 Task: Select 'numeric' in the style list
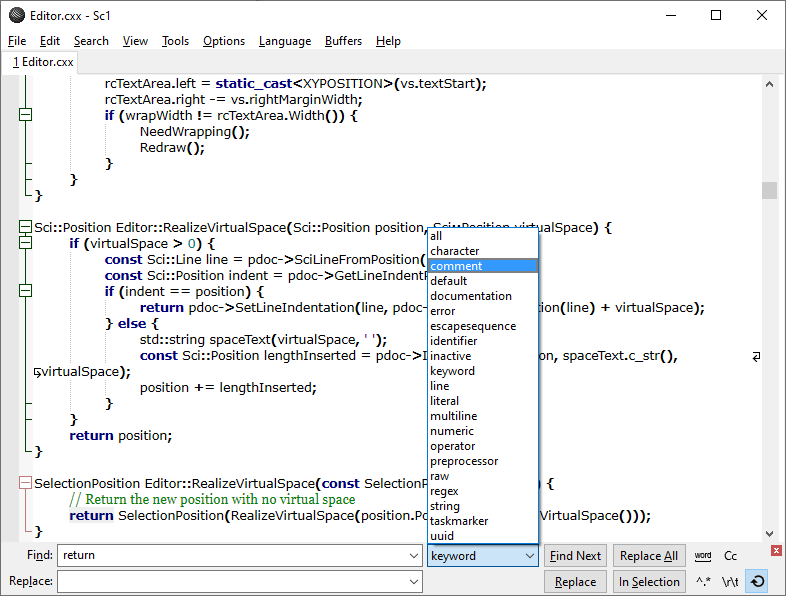(x=483, y=431)
